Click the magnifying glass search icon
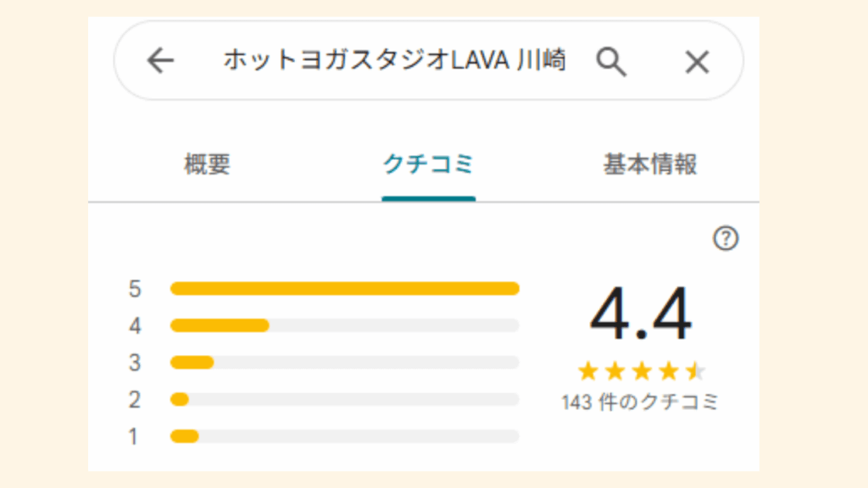Screen dimensions: 868x488 (x=610, y=61)
